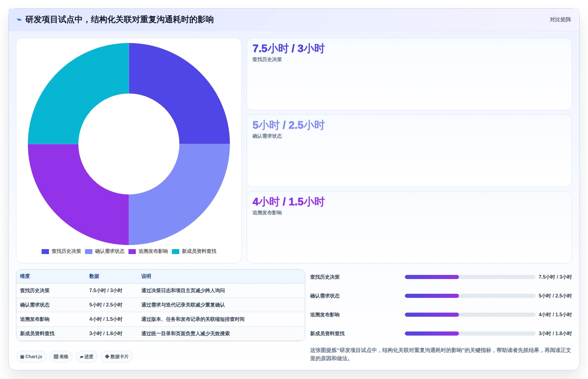Click the 查找历史决策 progress bar
588x379 pixels.
pyautogui.click(x=470, y=277)
